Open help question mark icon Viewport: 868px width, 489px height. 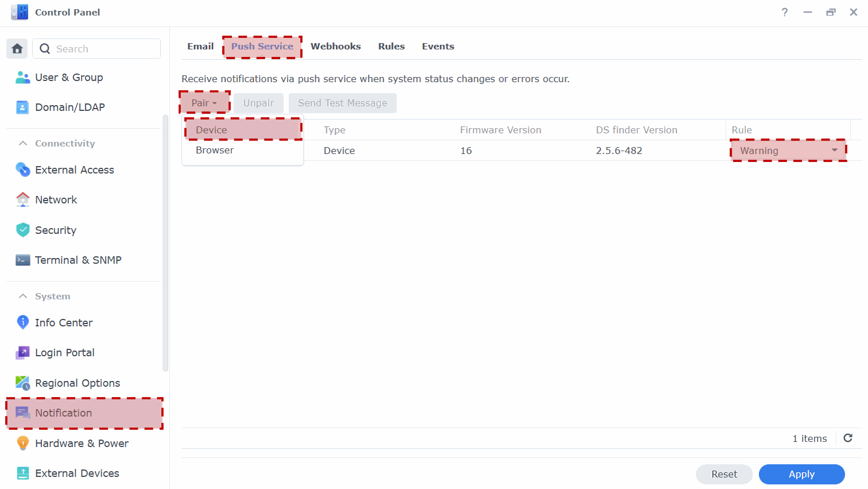click(785, 12)
